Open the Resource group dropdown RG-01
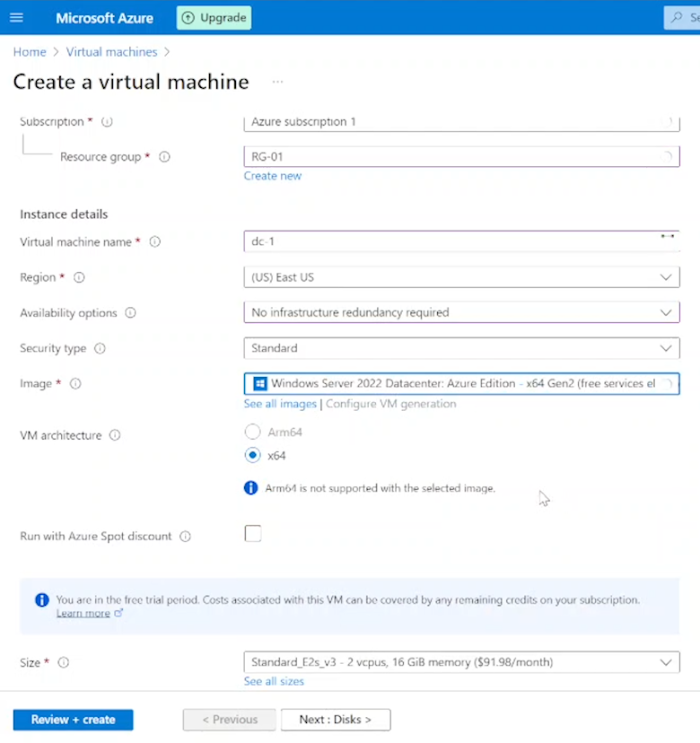Image resolution: width=700 pixels, height=743 pixels. pos(461,157)
